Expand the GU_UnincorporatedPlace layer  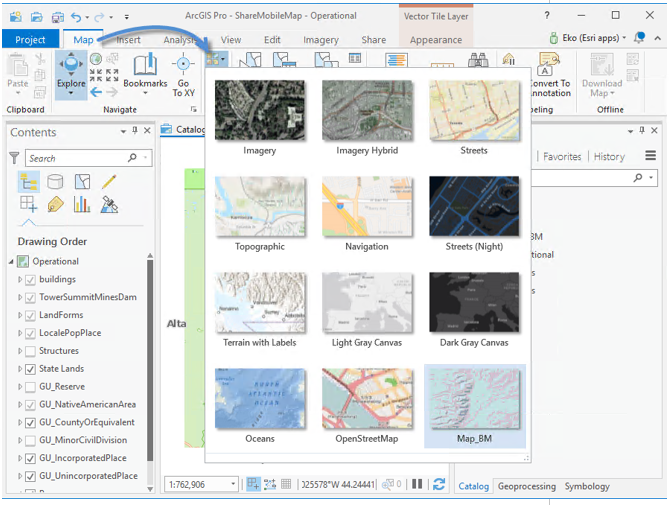20,476
